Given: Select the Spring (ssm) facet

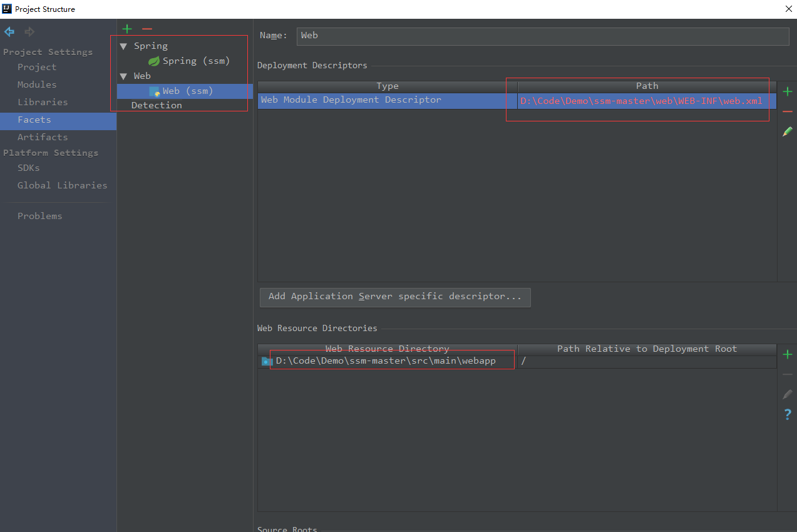Looking at the screenshot, I should (196, 61).
